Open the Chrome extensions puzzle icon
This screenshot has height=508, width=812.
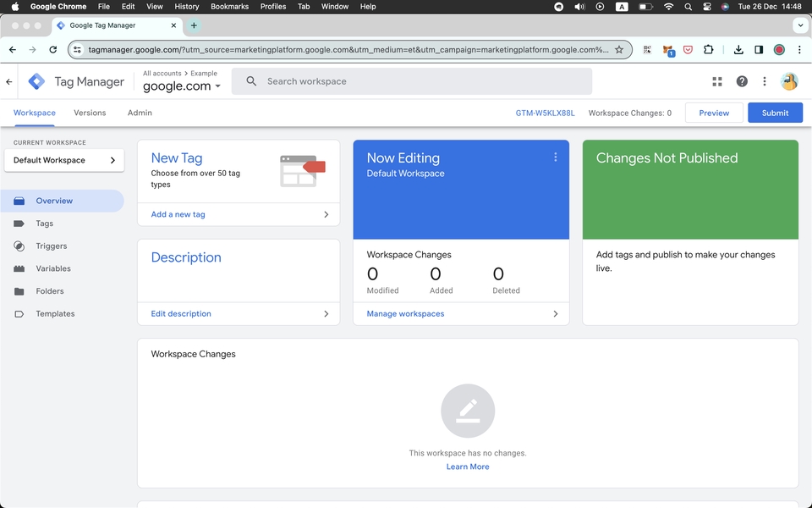[x=708, y=50]
